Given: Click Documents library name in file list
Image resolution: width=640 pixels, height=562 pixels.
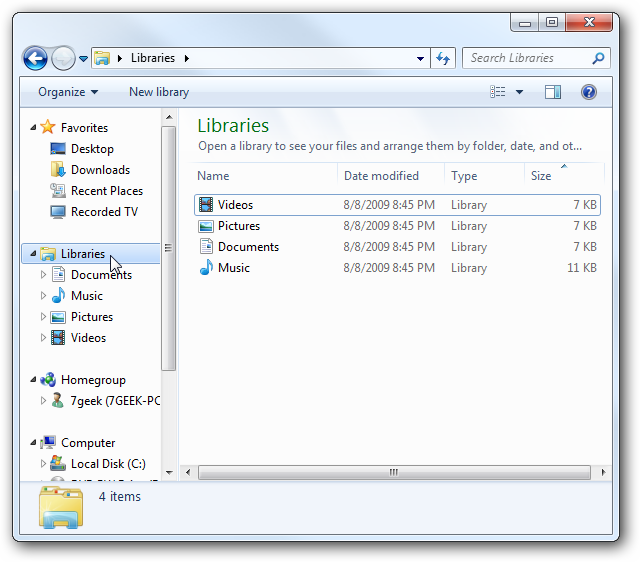Looking at the screenshot, I should [x=248, y=247].
